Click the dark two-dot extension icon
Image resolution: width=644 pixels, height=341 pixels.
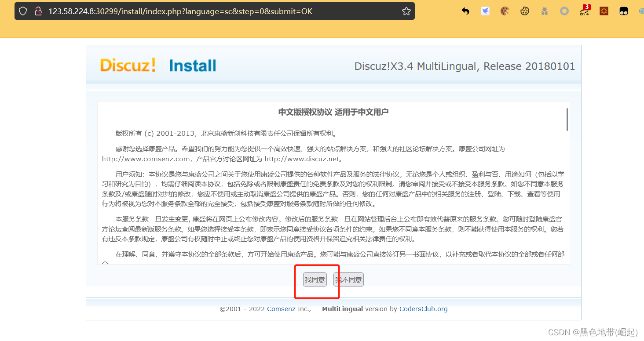coord(623,11)
